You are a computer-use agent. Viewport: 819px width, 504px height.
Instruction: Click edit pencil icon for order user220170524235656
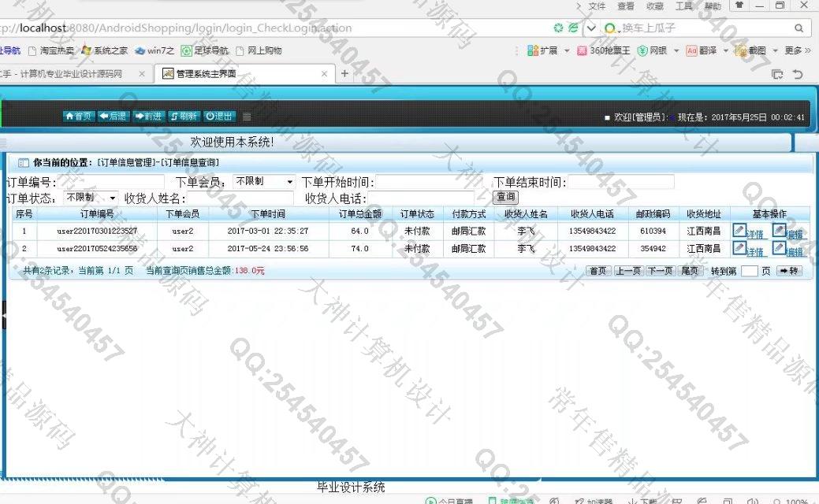click(x=779, y=248)
